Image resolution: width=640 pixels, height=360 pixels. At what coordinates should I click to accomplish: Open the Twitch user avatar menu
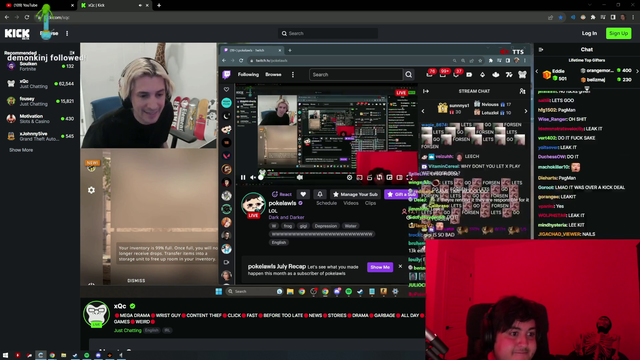coord(522,74)
